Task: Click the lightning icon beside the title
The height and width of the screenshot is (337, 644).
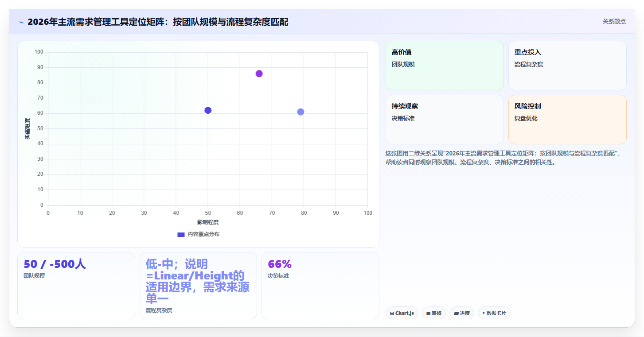Action: [21, 22]
